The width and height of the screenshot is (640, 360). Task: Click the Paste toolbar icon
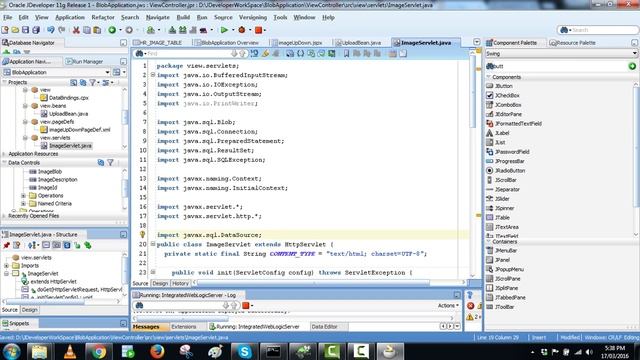point(97,30)
